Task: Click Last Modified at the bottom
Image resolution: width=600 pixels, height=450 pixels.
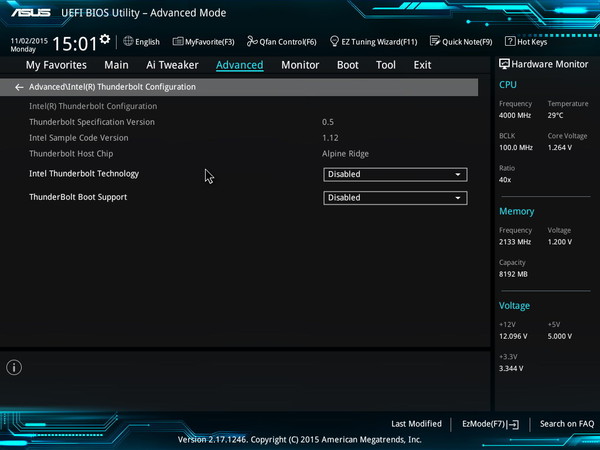Action: [416, 424]
